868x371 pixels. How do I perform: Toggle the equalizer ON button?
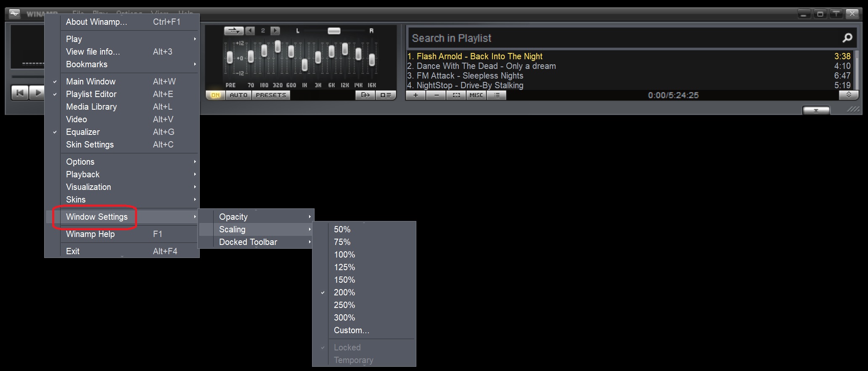215,95
